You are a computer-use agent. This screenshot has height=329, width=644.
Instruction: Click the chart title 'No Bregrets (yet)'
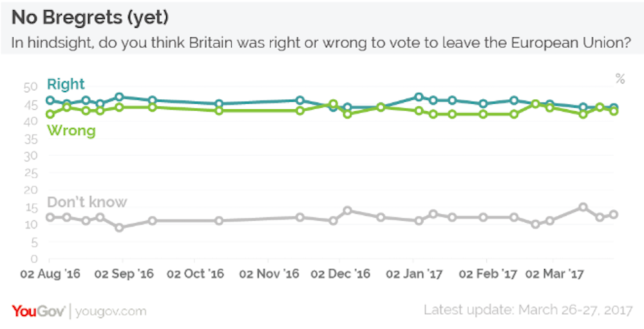click(x=90, y=16)
